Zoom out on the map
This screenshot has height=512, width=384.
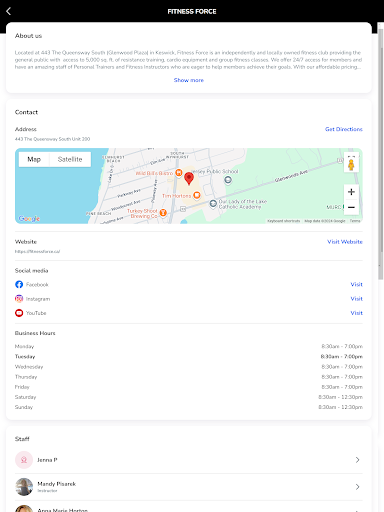[351, 207]
